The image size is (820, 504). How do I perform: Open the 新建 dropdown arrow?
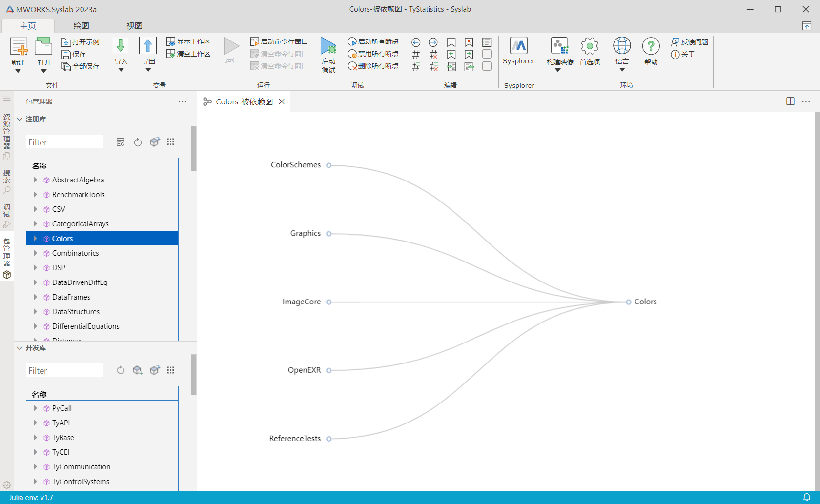18,71
